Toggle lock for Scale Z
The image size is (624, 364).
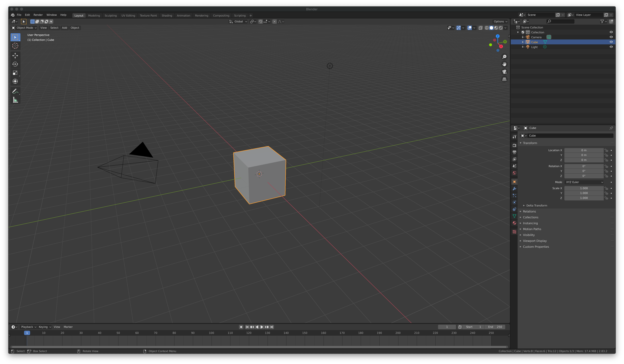click(x=606, y=198)
